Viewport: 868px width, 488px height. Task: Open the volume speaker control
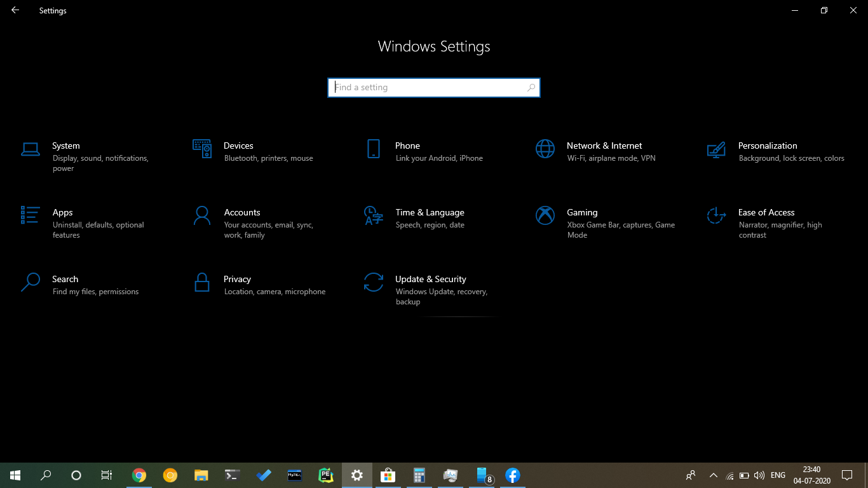[x=759, y=475]
